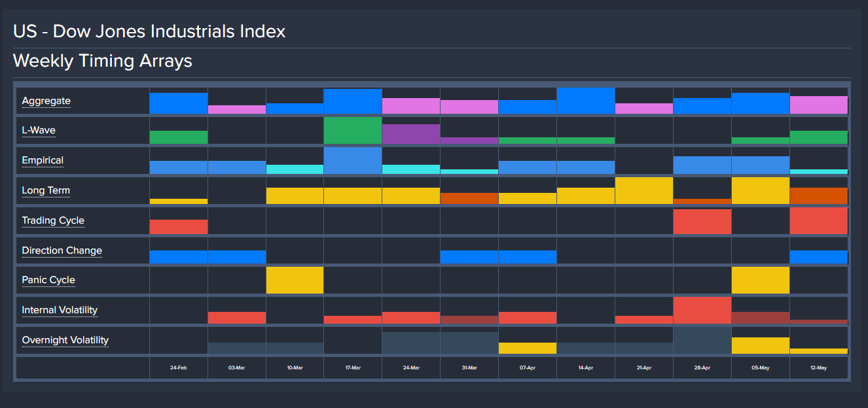Select the Overnight Volatility label

point(65,340)
